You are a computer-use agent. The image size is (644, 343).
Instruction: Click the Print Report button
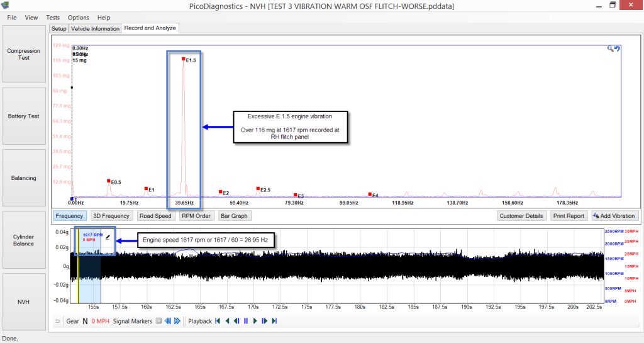pos(569,216)
